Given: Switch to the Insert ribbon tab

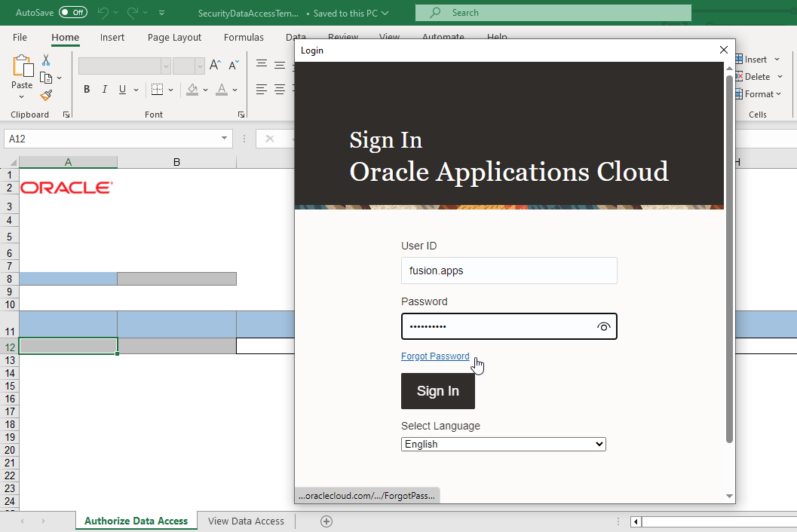Looking at the screenshot, I should (x=112, y=37).
